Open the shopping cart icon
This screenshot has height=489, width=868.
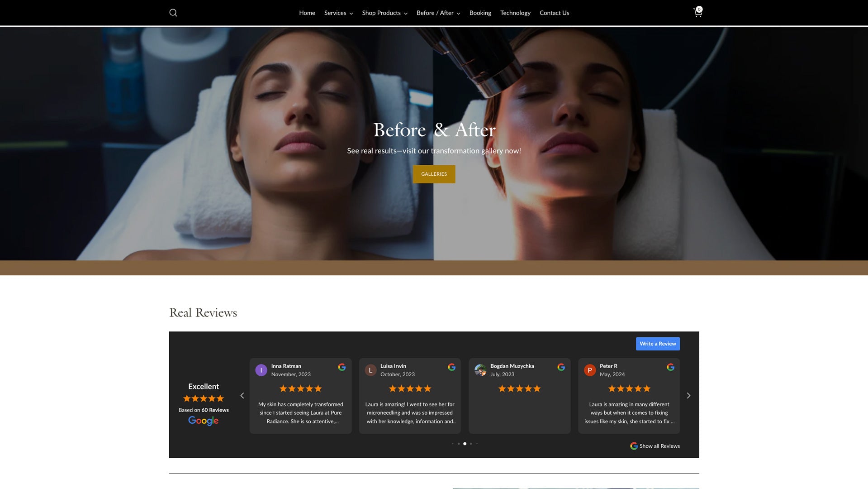(697, 13)
